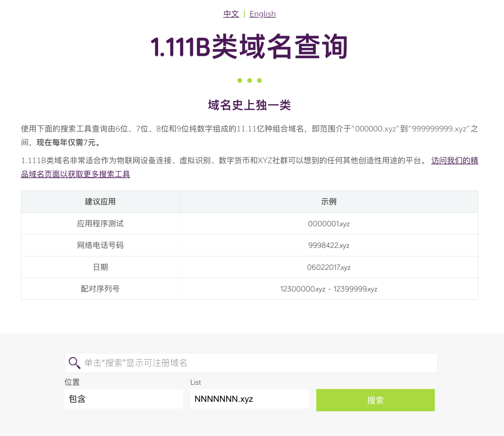
Task: Select the 域名史上独一类 subtitle
Action: tap(249, 105)
